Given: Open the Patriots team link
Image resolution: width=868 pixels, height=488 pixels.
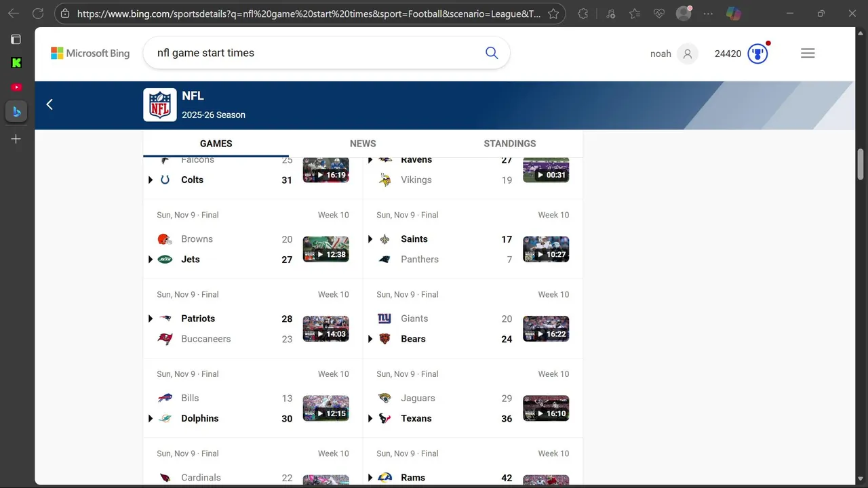Looking at the screenshot, I should pyautogui.click(x=198, y=319).
